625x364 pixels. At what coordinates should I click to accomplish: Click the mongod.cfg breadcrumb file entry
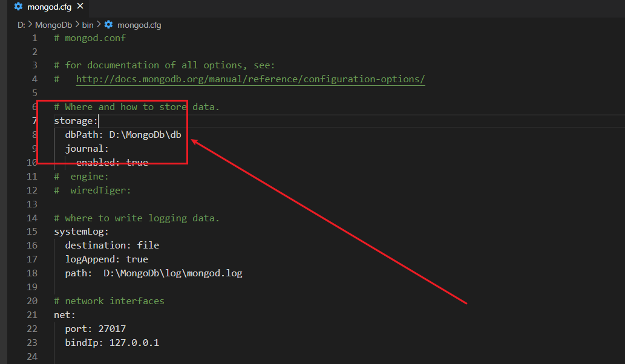point(139,25)
